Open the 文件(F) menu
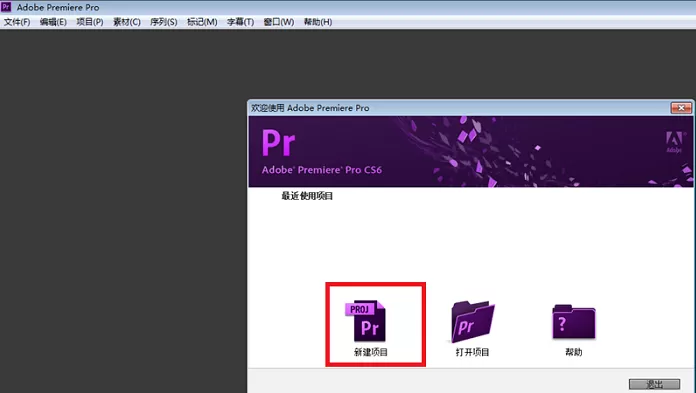 coord(17,22)
